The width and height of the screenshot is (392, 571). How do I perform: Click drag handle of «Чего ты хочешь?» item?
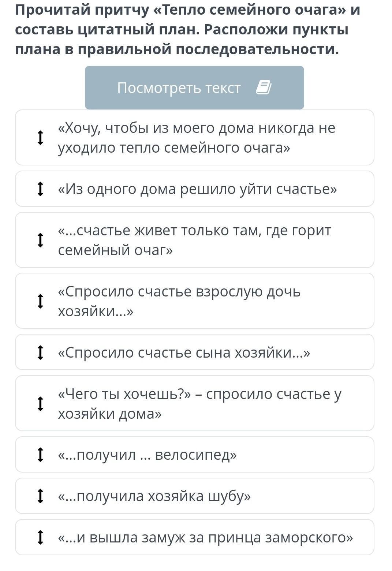(41, 403)
